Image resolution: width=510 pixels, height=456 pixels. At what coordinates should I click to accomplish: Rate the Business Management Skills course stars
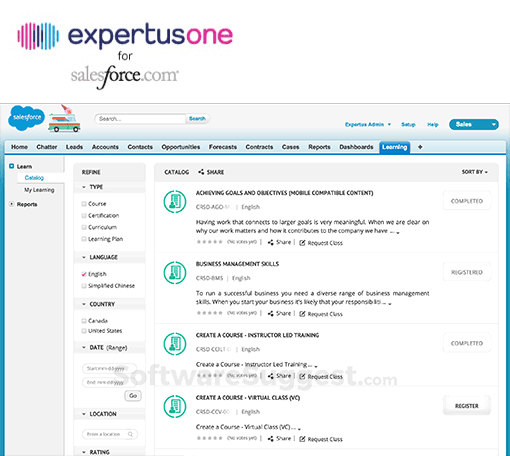tap(210, 313)
